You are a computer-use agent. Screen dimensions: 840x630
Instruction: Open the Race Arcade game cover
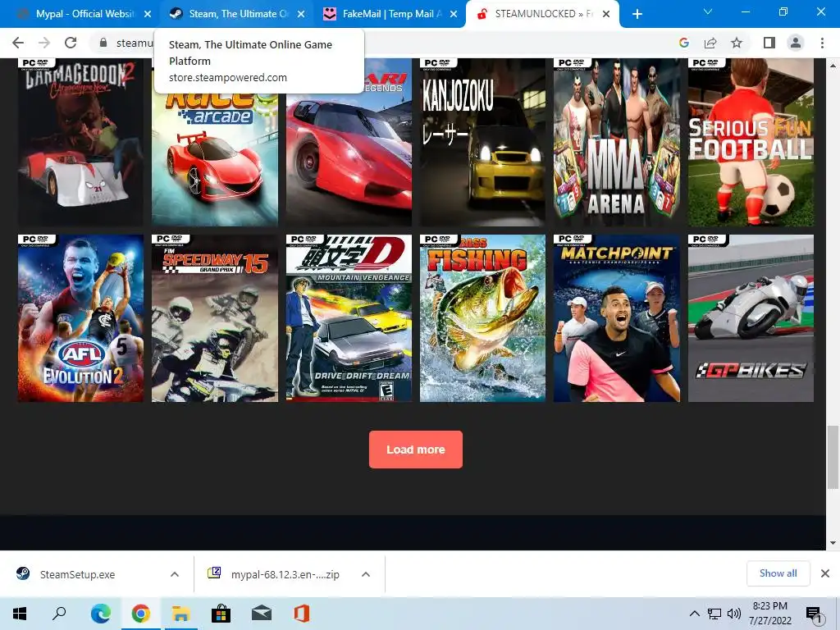point(215,161)
